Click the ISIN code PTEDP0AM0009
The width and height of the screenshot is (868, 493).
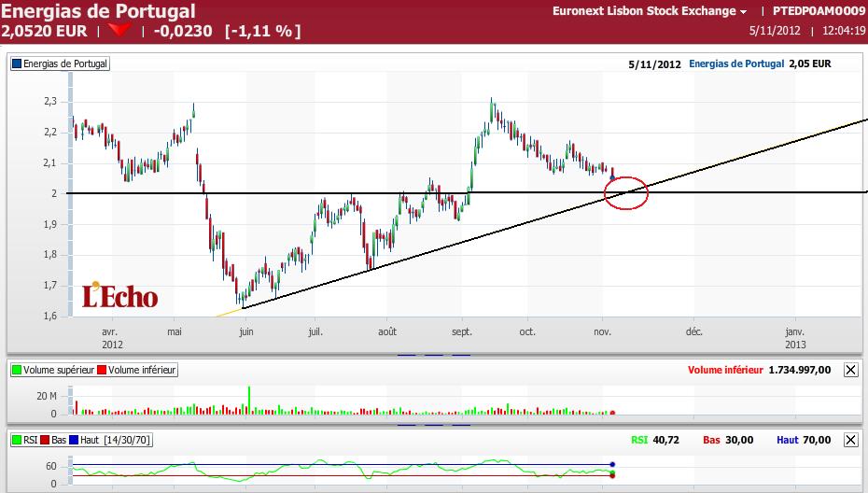coord(819,11)
